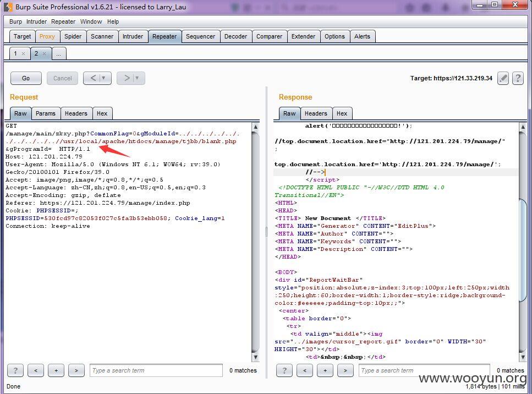Switch to the Comparer tab
The width and height of the screenshot is (532, 394).
point(270,36)
